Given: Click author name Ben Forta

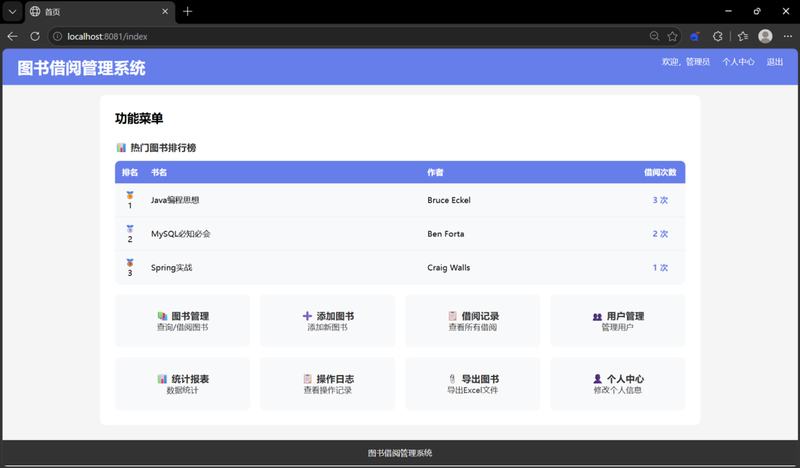Looking at the screenshot, I should pyautogui.click(x=446, y=234).
